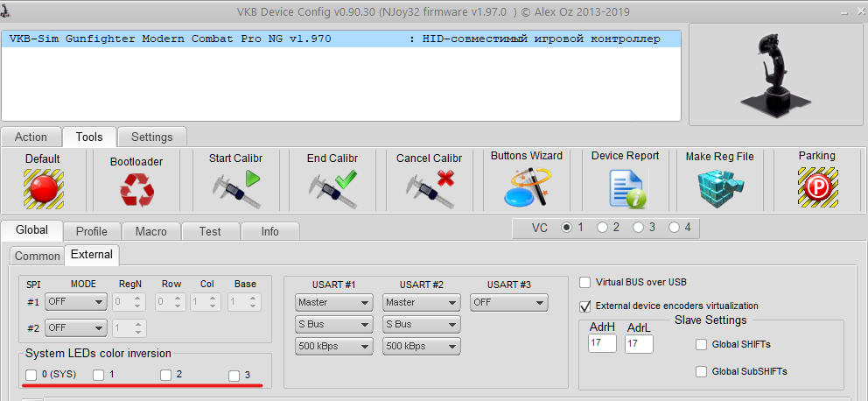Open the SPI #1 MODE dropdown

click(x=75, y=302)
